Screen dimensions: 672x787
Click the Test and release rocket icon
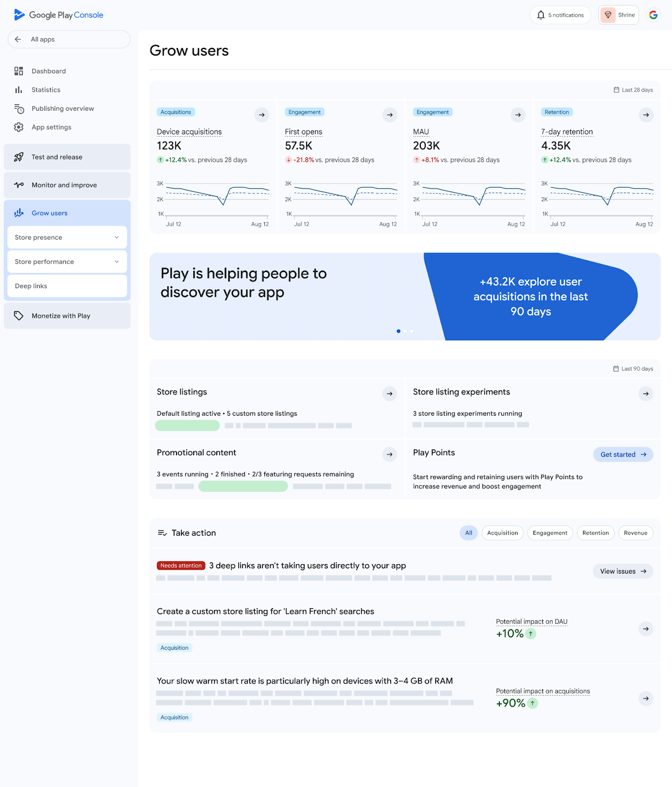click(19, 157)
